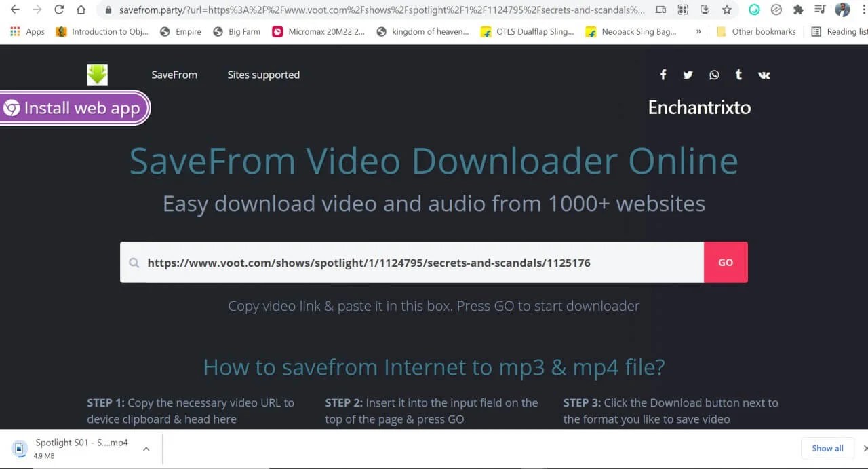Screen dimensions: 868x469
Task: Click the 'STEP 1:' instruction text
Action: (191, 411)
